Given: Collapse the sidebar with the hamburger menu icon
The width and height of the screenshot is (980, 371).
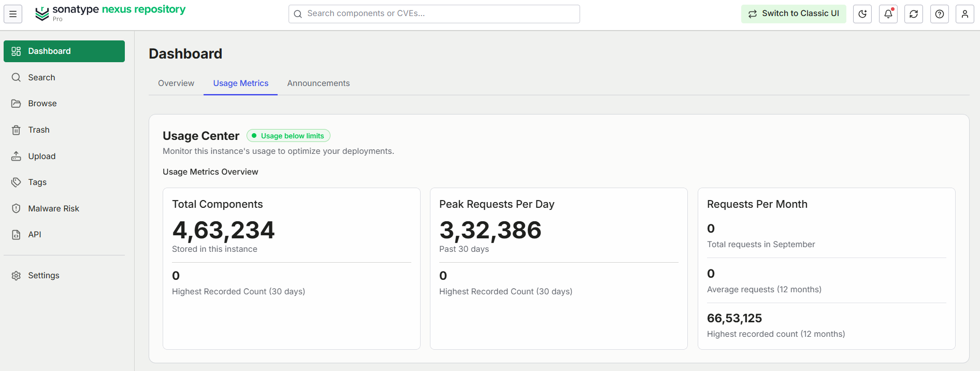Looking at the screenshot, I should [13, 14].
